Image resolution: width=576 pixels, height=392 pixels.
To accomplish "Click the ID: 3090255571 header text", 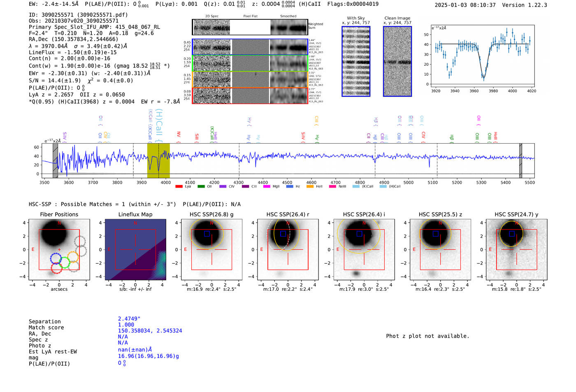I will coord(78,15).
